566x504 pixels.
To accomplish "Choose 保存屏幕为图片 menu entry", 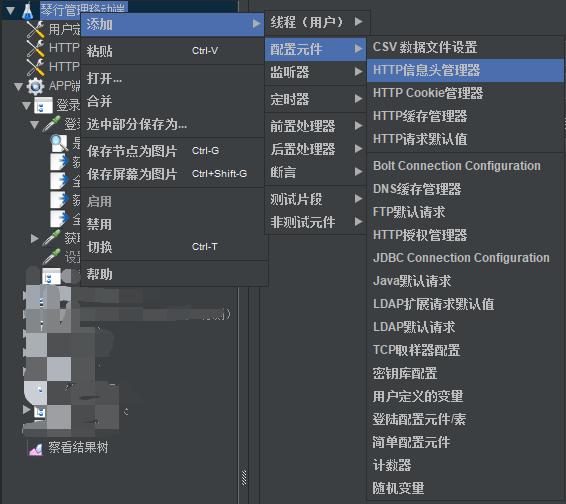I will [x=173, y=174].
